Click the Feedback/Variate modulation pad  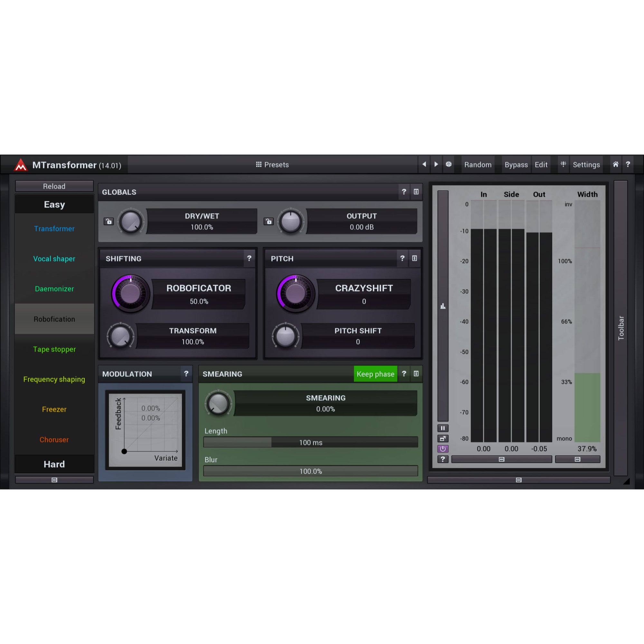[145, 430]
